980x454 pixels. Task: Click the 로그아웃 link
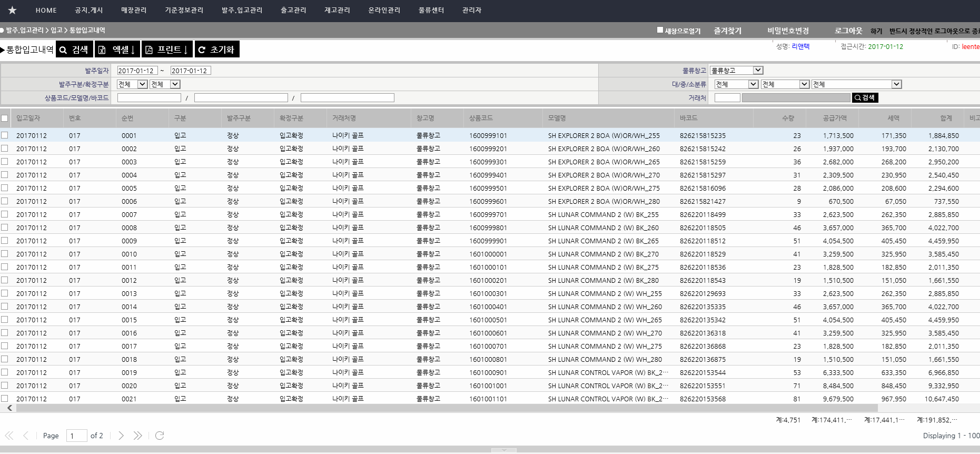tap(848, 31)
